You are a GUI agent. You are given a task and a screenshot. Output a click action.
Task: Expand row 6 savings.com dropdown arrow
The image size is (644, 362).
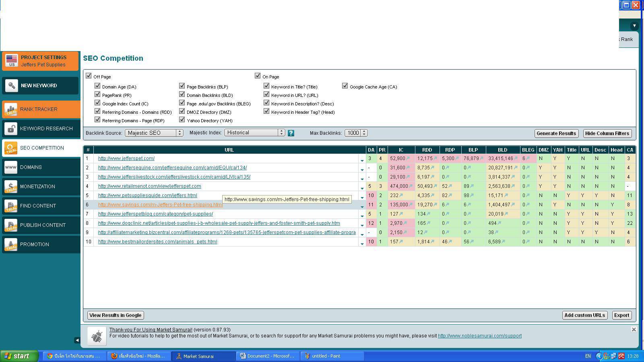click(362, 207)
